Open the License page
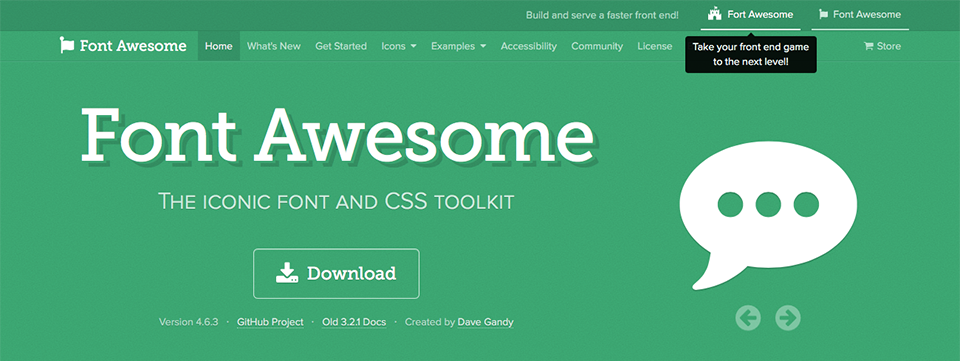 tap(654, 46)
